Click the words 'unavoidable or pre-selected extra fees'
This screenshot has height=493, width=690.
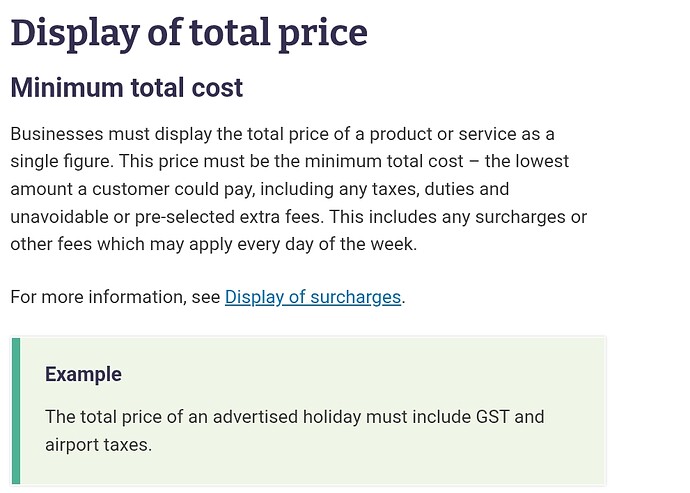[x=165, y=217]
